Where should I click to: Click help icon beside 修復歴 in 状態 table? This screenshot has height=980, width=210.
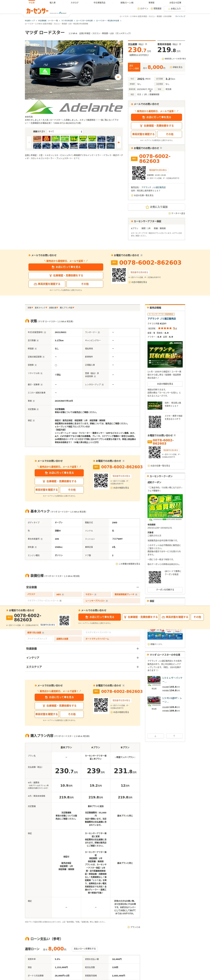tap(36, 349)
